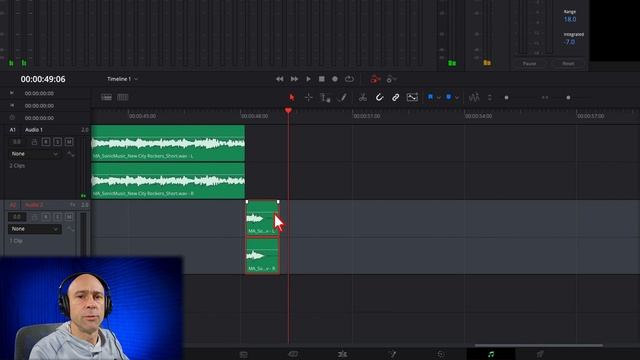Image resolution: width=640 pixels, height=360 pixels.
Task: Reset the loudness meter
Action: pos(568,64)
